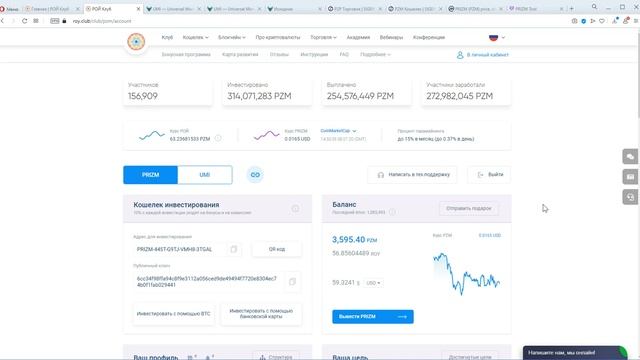Expand the Подробнее submenu dropdown
Image resolution: width=640 pixels, height=360 pixels.
click(375, 54)
